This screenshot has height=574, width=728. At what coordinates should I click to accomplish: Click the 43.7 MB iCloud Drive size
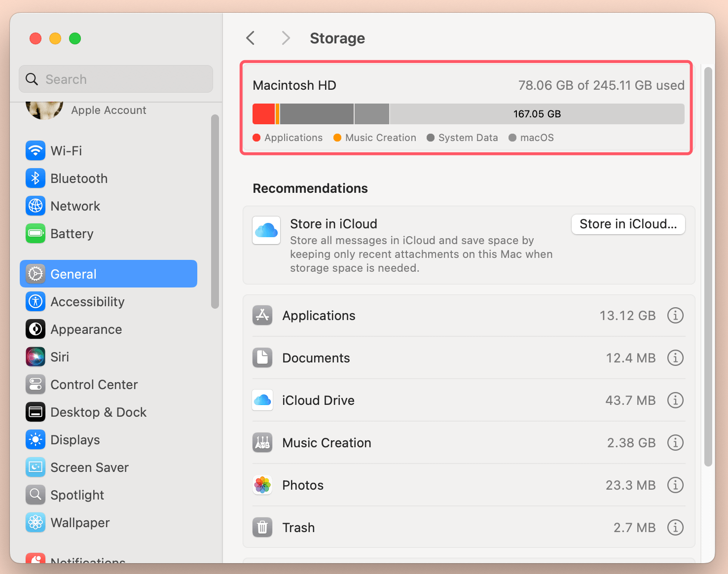pos(631,400)
